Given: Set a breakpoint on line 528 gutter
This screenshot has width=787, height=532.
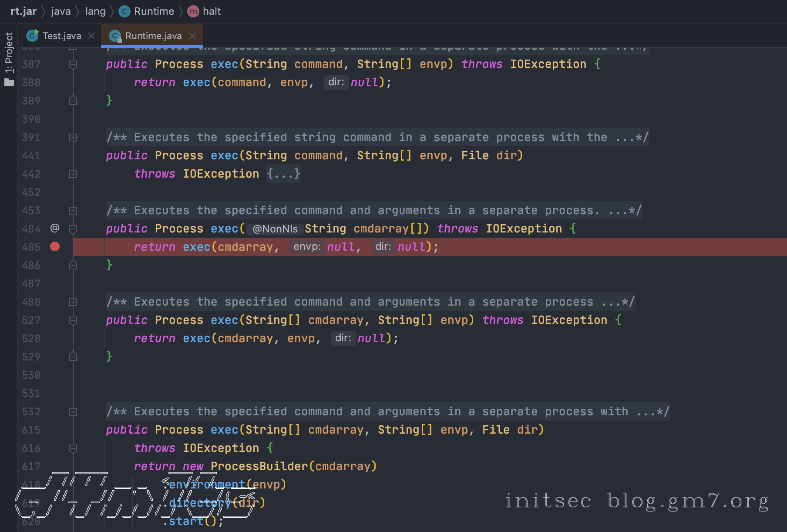Looking at the screenshot, I should point(55,339).
